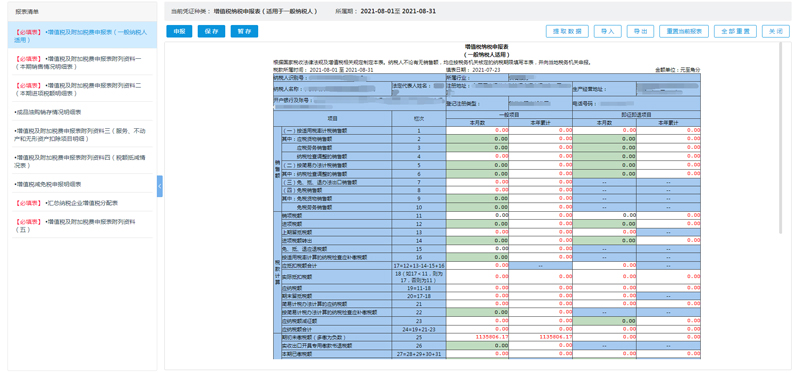
Task: Click the vertical scrollbar of the form
Action: [781, 138]
